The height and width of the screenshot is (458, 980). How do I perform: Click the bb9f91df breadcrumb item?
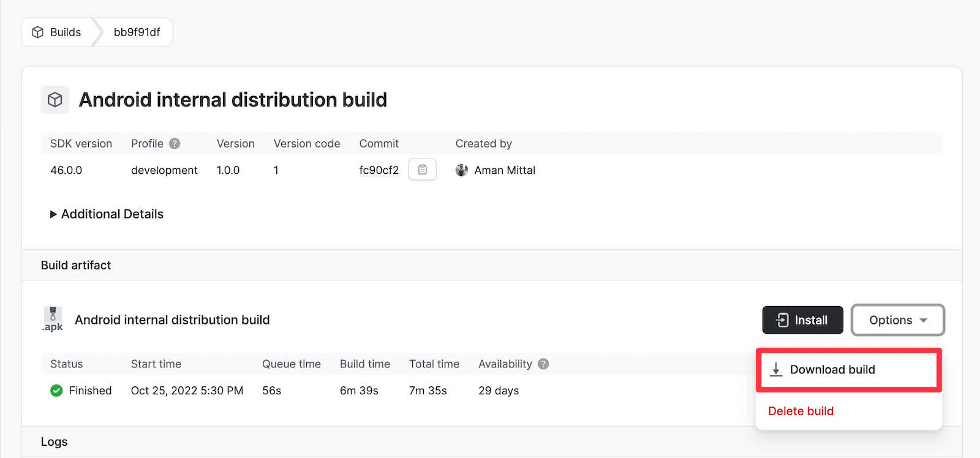point(137,32)
